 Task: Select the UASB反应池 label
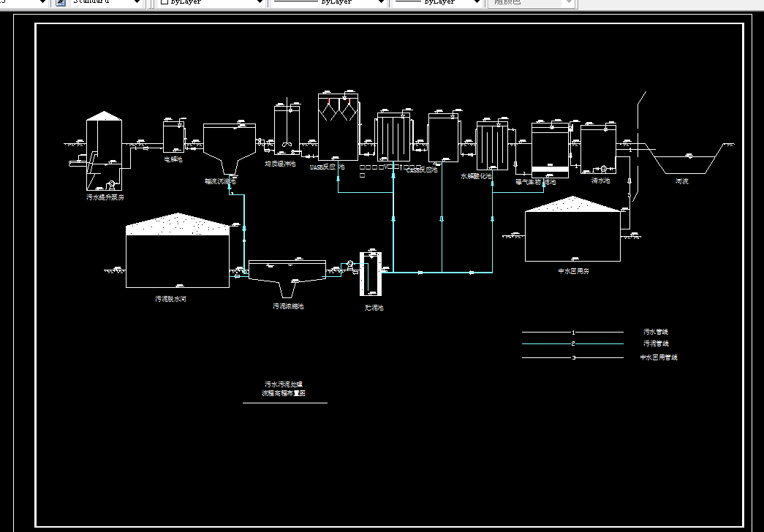(327, 167)
